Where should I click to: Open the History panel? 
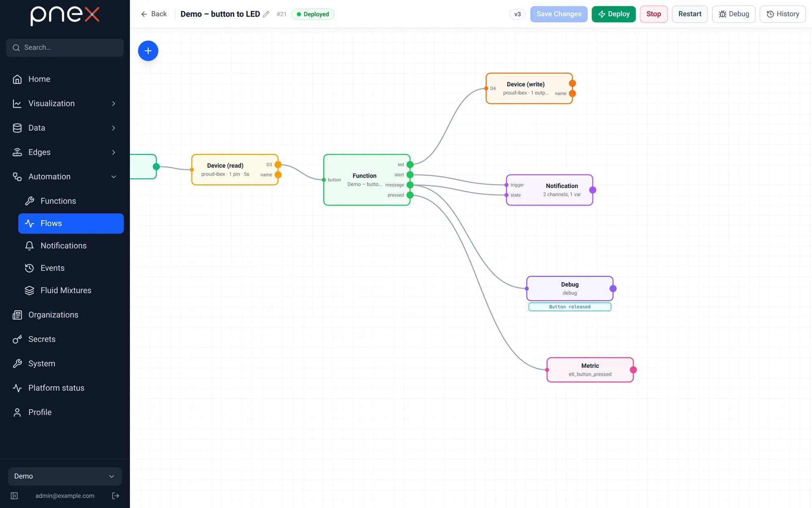783,14
